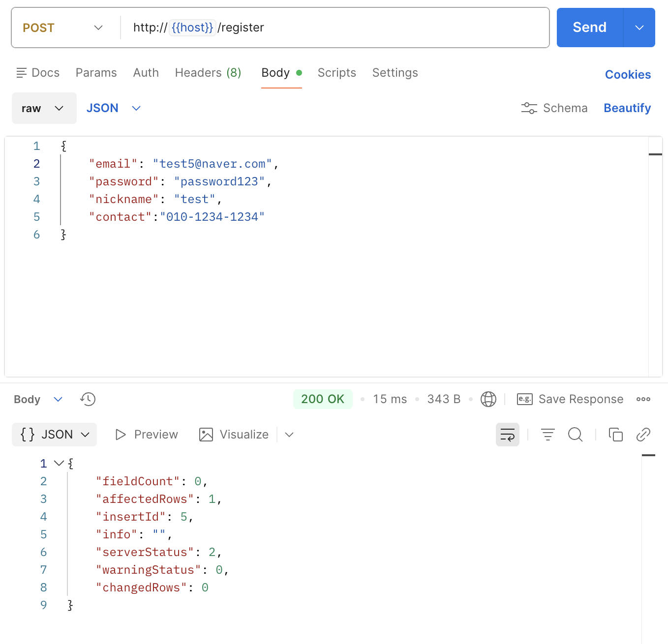Collapse the response JSON root object
Viewport: 668px width, 644px height.
pos(59,463)
